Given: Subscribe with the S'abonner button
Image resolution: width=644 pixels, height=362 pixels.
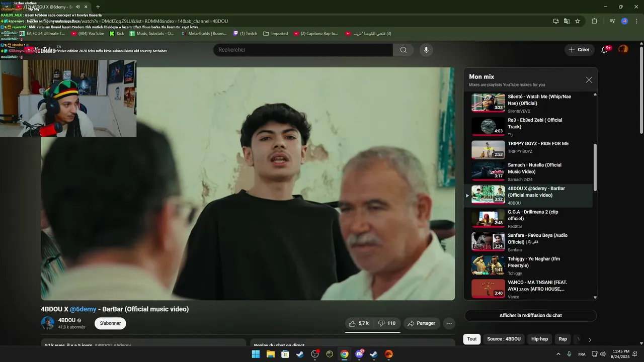Looking at the screenshot, I should [x=110, y=323].
